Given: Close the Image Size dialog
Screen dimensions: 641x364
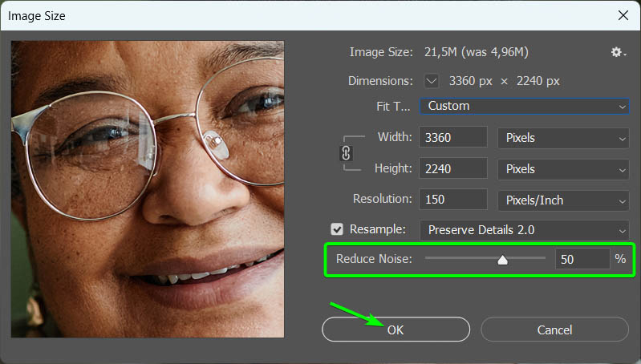Looking at the screenshot, I should coord(623,15).
